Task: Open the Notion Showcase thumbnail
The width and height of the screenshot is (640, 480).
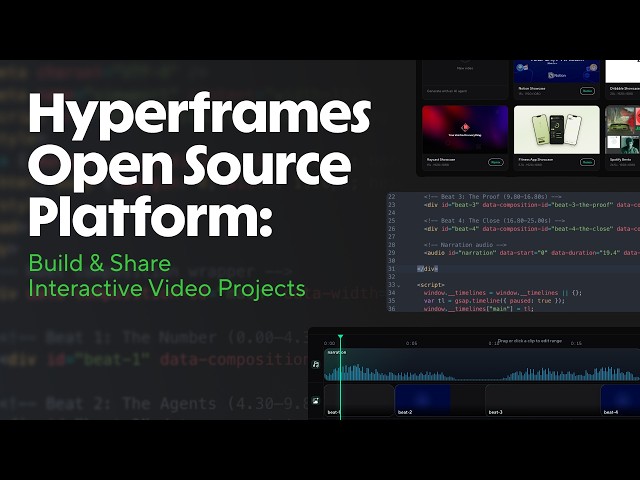Action: pyautogui.click(x=557, y=71)
